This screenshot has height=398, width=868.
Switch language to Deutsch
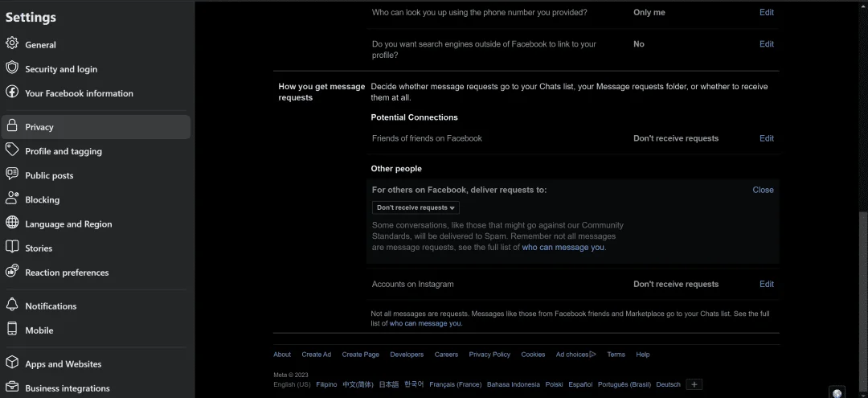tap(668, 384)
